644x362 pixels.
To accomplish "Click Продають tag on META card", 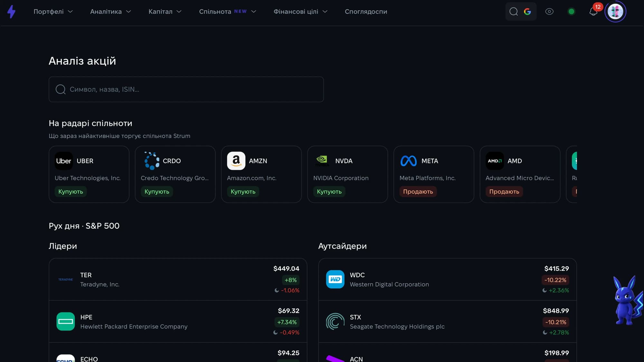I will coord(418,191).
